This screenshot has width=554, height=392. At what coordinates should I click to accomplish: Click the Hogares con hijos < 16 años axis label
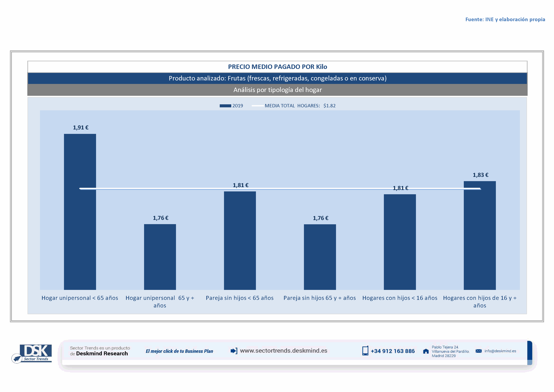[400, 298]
